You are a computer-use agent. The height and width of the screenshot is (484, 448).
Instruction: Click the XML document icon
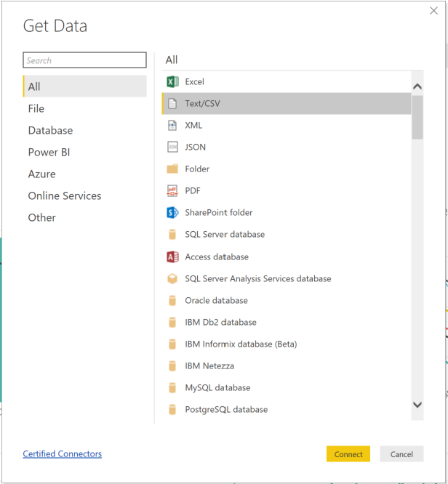172,125
